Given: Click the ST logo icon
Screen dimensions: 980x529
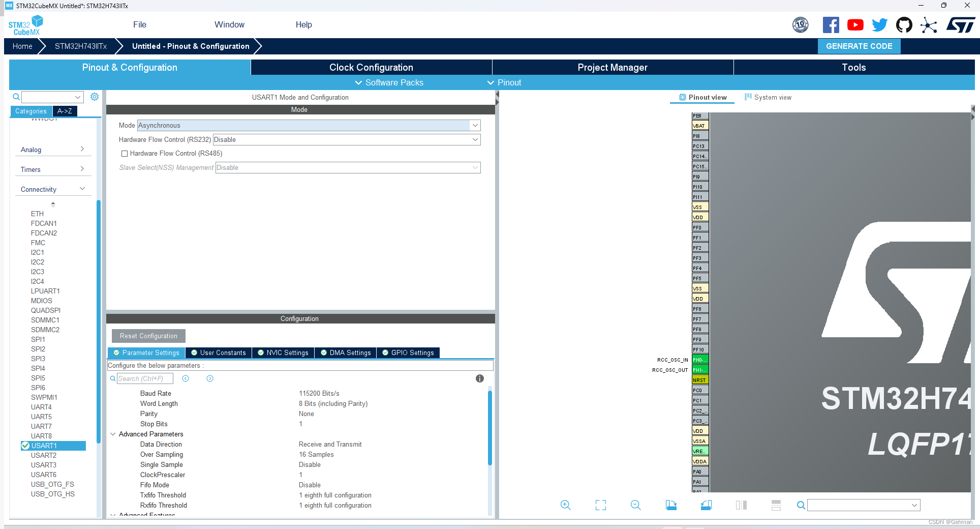Looking at the screenshot, I should pyautogui.click(x=960, y=25).
